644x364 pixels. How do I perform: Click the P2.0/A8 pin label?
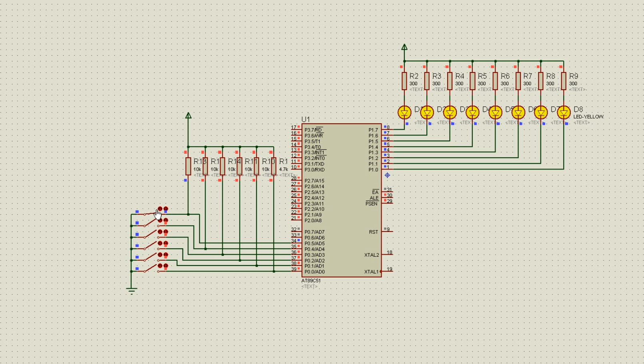point(313,221)
